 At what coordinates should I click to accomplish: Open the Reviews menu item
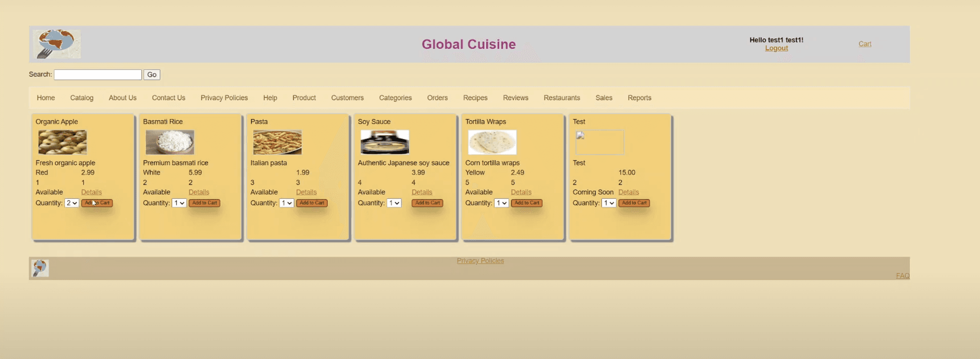point(515,98)
